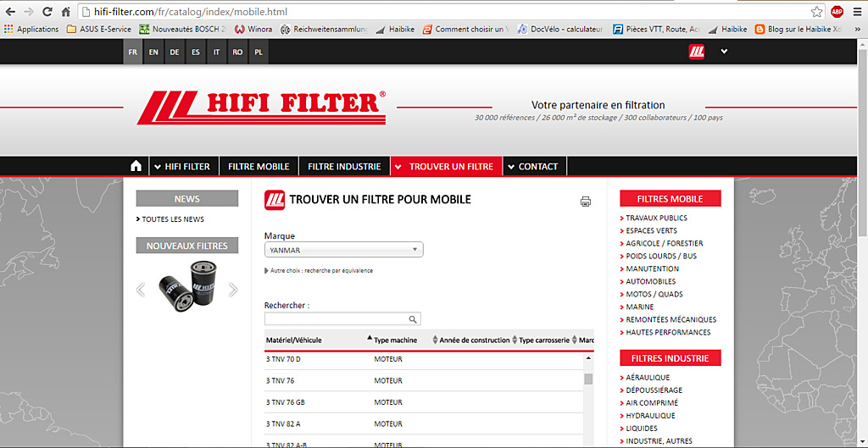Open the Chrome hamburger menu
This screenshot has height=448, width=868.
coord(857,12)
